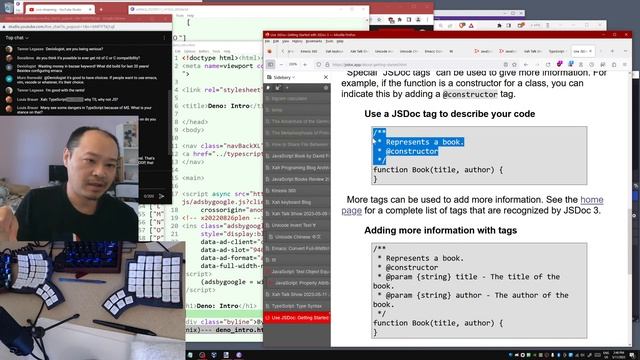
Task: Switch to the TypeScript browser tab
Action: [556, 51]
